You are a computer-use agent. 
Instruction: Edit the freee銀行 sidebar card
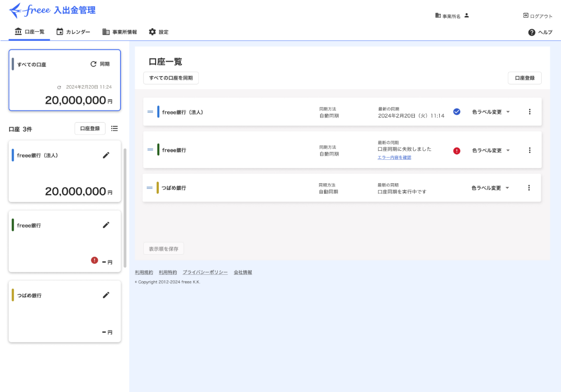coord(106,225)
